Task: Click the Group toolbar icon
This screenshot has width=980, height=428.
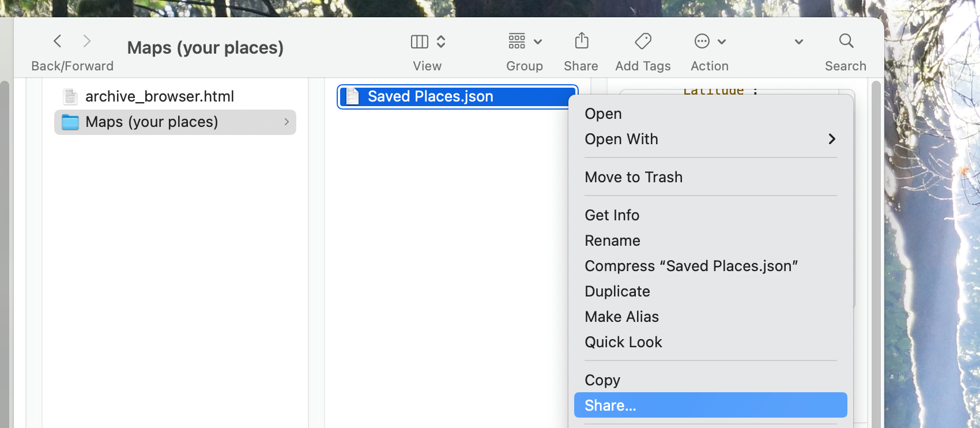Action: 516,41
